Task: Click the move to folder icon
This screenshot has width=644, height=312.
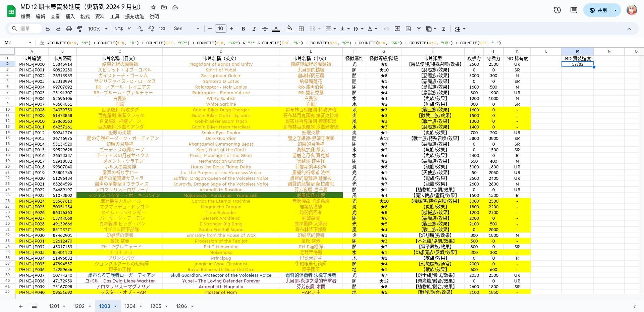Action: pyautogui.click(x=164, y=7)
